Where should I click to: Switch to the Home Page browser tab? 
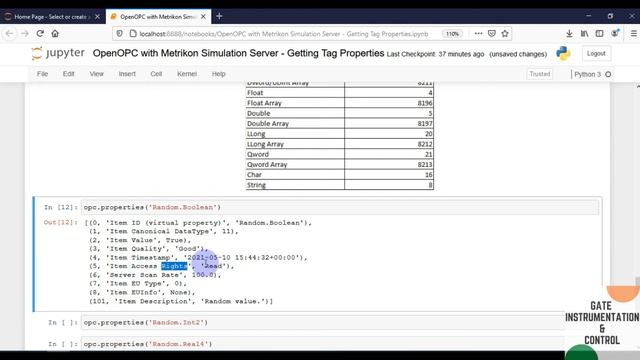[50, 17]
